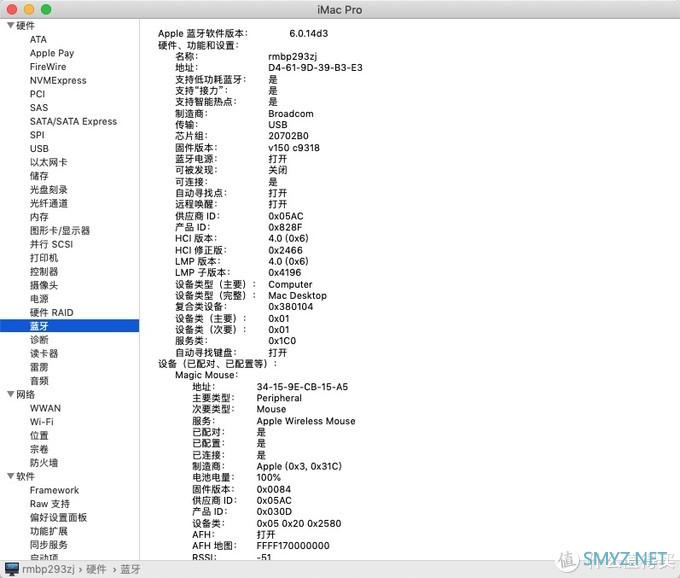The width and height of the screenshot is (680, 578).
Task: Click Apple Wireless Mouse service value
Action: tap(306, 421)
